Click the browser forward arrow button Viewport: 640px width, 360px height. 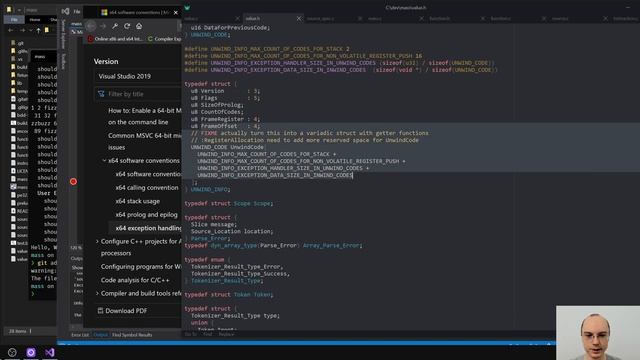pyautogui.click(x=103, y=26)
